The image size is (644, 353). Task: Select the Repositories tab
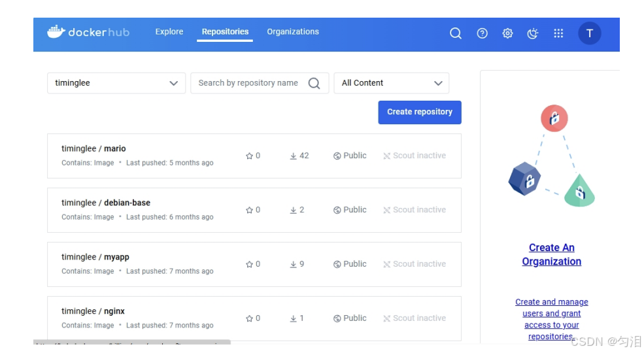pyautogui.click(x=225, y=31)
